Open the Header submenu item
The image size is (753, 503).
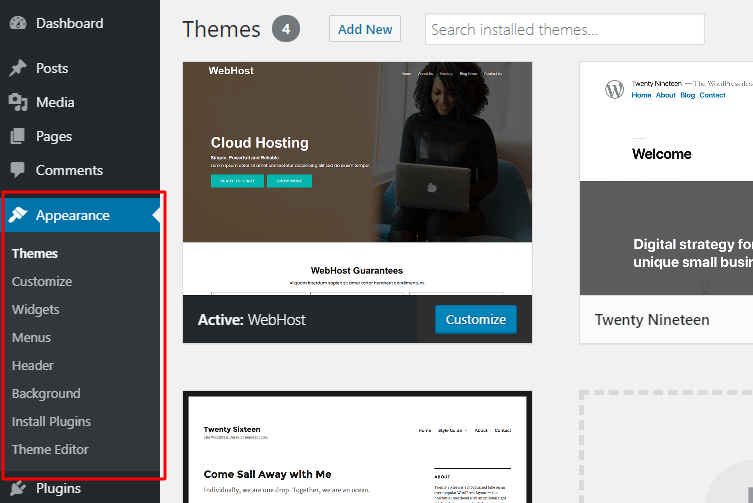click(33, 366)
